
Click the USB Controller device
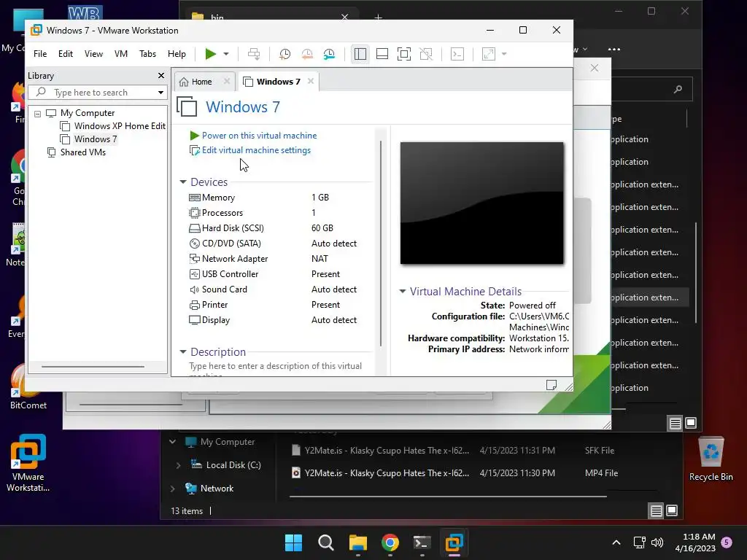pyautogui.click(x=273, y=274)
